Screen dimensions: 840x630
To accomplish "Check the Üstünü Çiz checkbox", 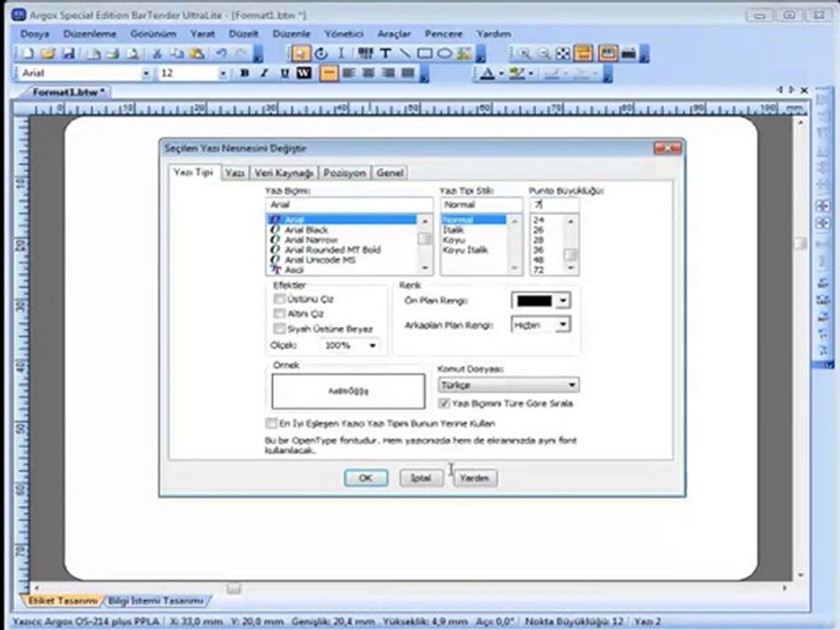I will (x=279, y=299).
